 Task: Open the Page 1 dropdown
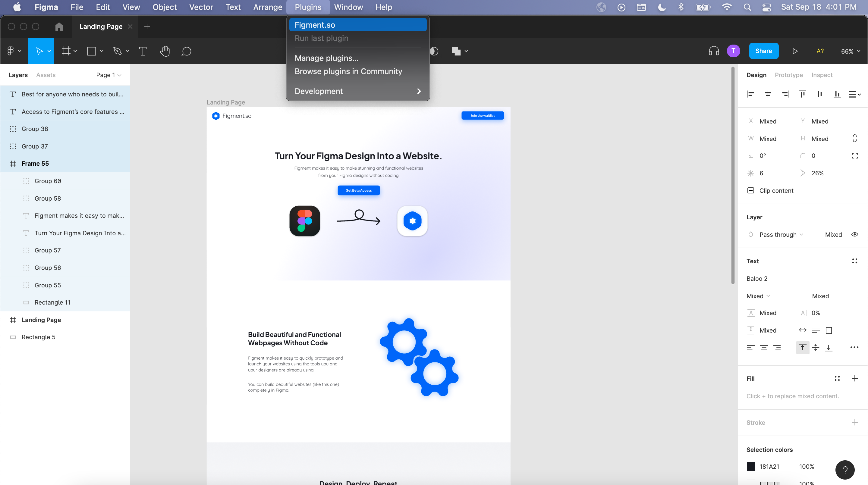point(108,75)
